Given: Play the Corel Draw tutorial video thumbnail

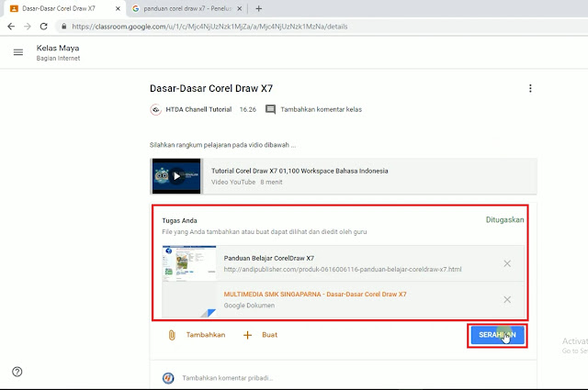Looking at the screenshot, I should click(x=176, y=176).
